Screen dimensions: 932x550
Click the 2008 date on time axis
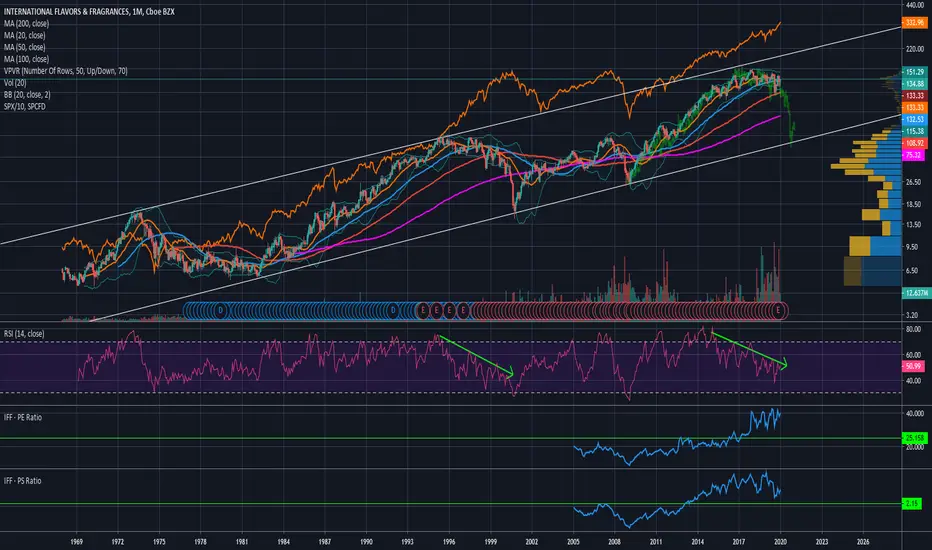point(614,542)
